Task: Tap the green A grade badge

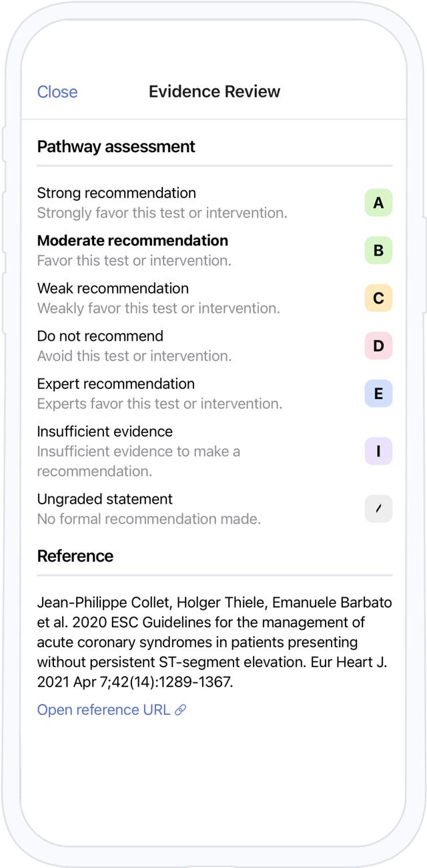Action: (378, 203)
